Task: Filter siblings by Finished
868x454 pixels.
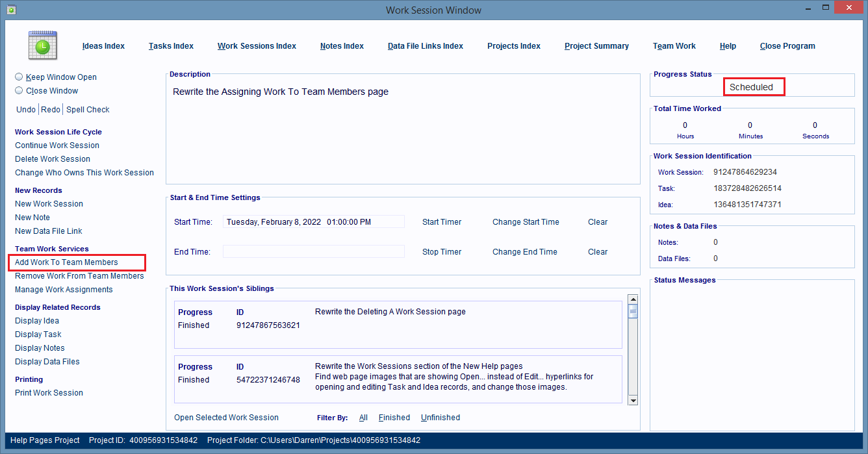Action: (394, 417)
